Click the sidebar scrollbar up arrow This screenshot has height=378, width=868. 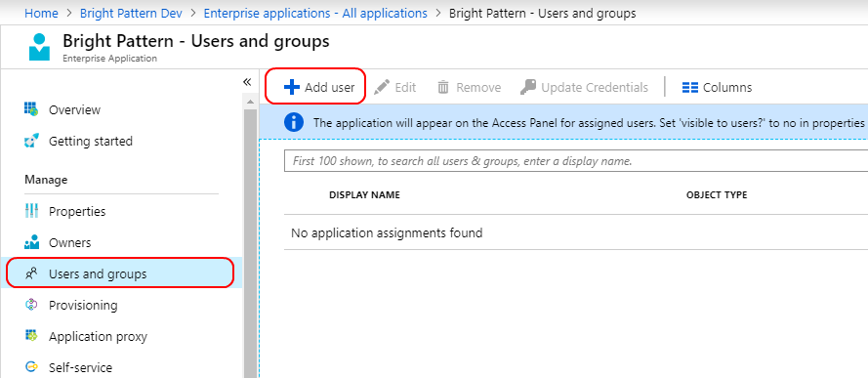pyautogui.click(x=250, y=102)
